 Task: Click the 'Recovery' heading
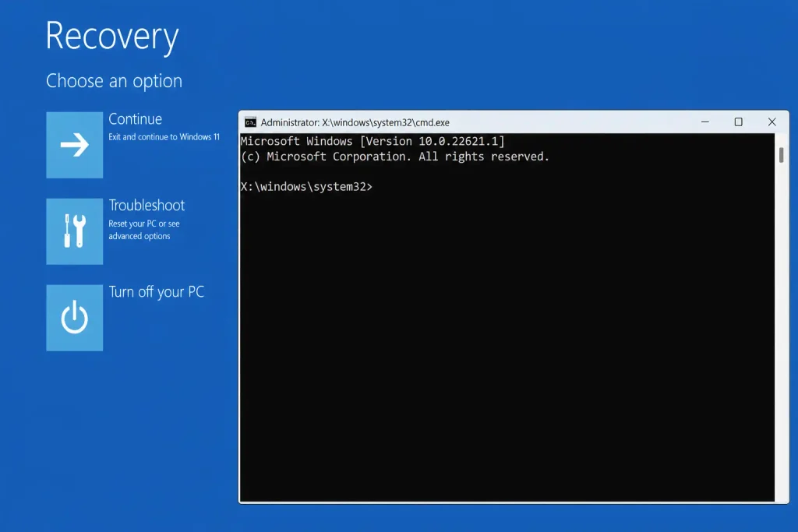(x=112, y=36)
